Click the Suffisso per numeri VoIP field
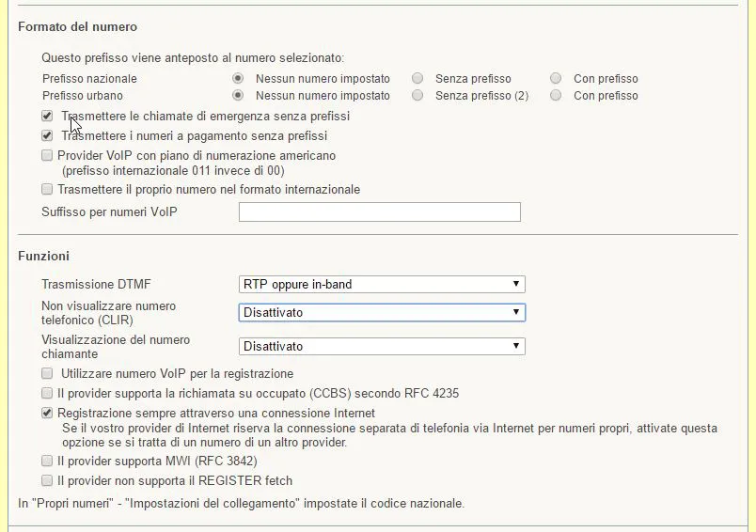The width and height of the screenshot is (756, 532). coord(379,212)
